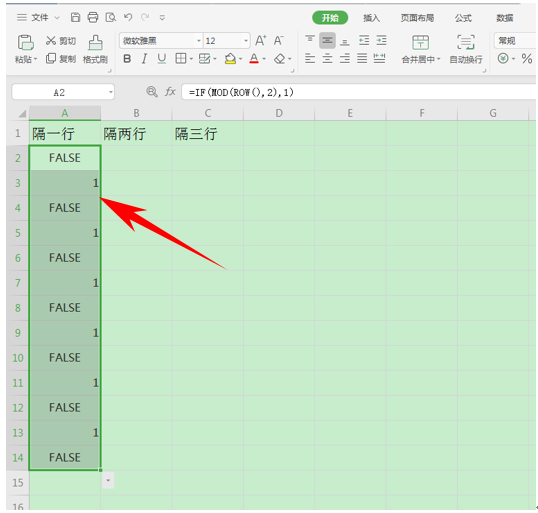Open number format dropdown 常规
The height and width of the screenshot is (513, 538).
coord(515,41)
